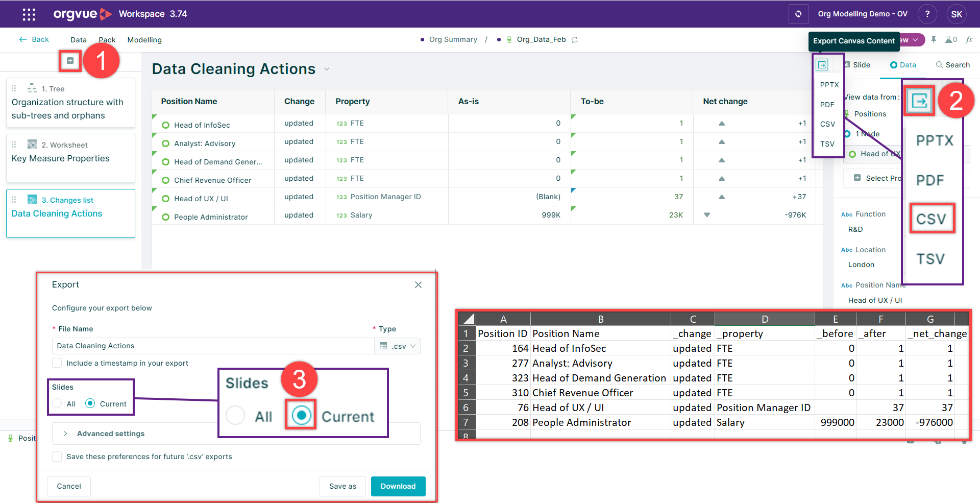Open the SK user avatar
The image size is (980, 503).
957,14
